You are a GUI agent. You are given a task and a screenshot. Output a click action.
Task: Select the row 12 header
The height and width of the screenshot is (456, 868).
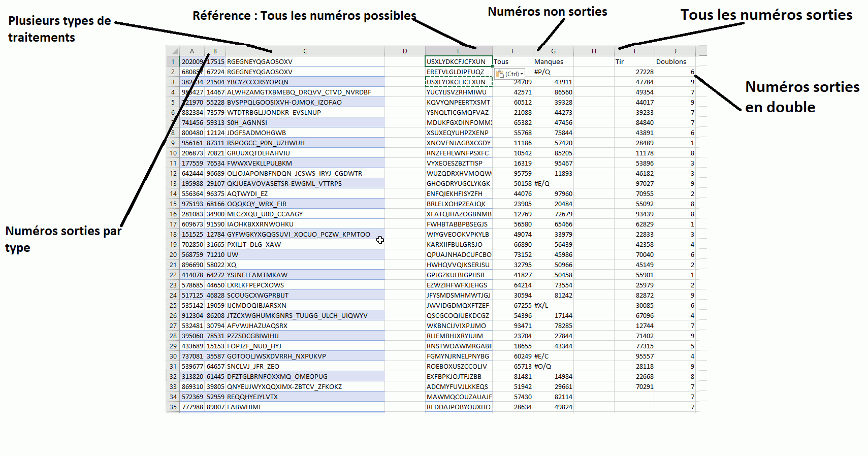[173, 173]
